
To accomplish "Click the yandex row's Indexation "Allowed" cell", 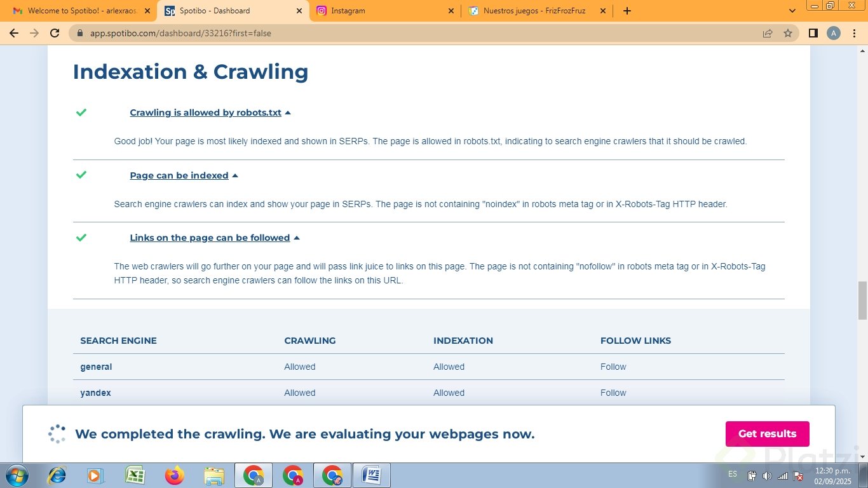I will (449, 393).
